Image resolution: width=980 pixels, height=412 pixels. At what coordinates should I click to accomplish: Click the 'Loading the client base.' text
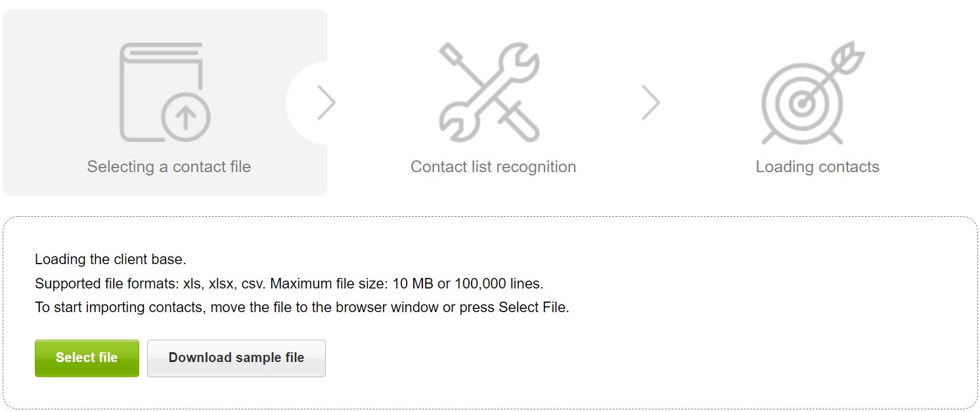[110, 260]
